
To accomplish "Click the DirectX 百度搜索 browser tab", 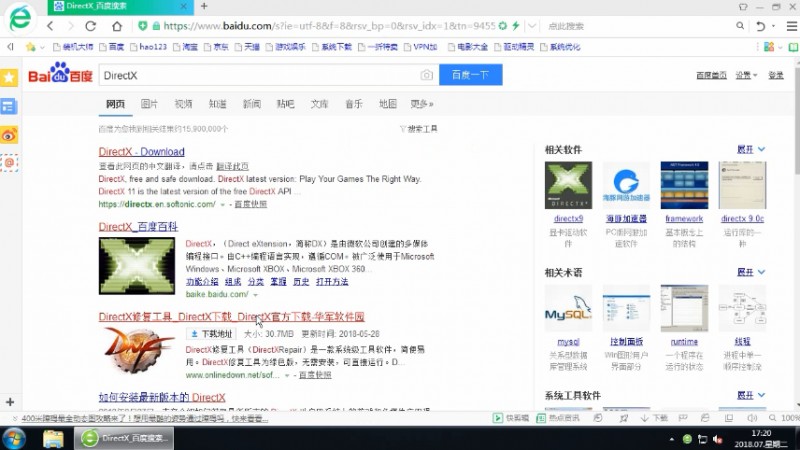I will point(121,7).
